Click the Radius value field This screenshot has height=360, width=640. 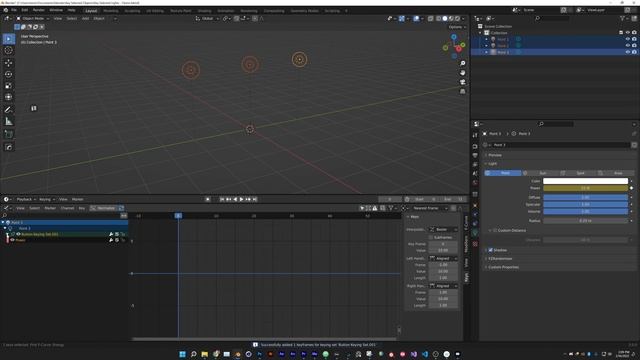[x=585, y=221]
